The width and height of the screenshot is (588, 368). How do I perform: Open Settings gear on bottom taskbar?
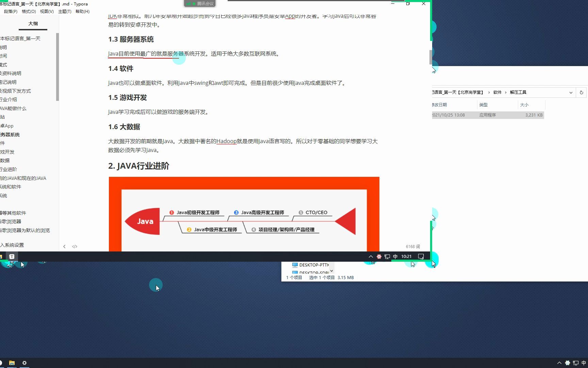(24, 363)
